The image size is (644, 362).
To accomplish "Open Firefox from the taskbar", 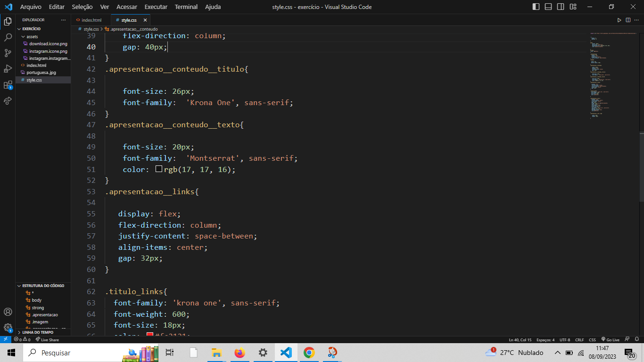I will tap(240, 353).
